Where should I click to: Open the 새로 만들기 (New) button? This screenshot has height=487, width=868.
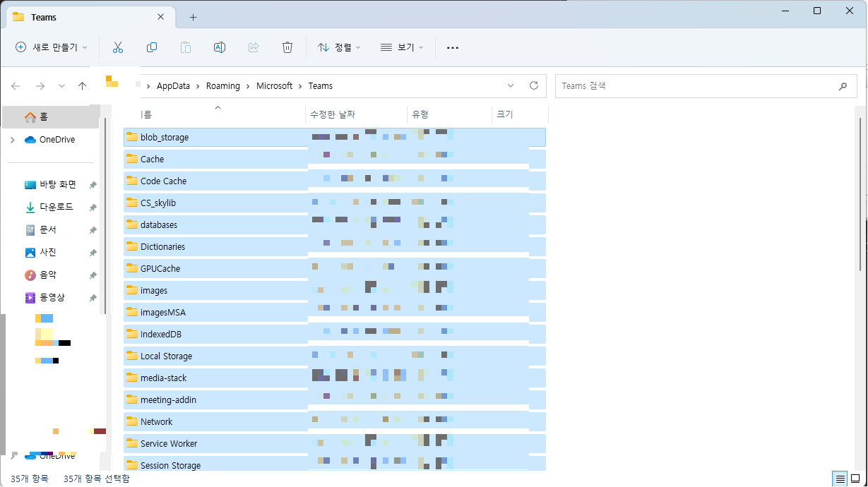pos(51,47)
